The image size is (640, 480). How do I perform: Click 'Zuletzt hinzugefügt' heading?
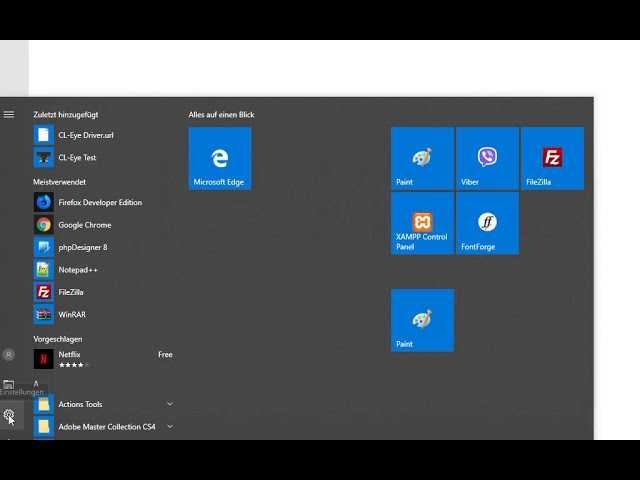tap(66, 115)
